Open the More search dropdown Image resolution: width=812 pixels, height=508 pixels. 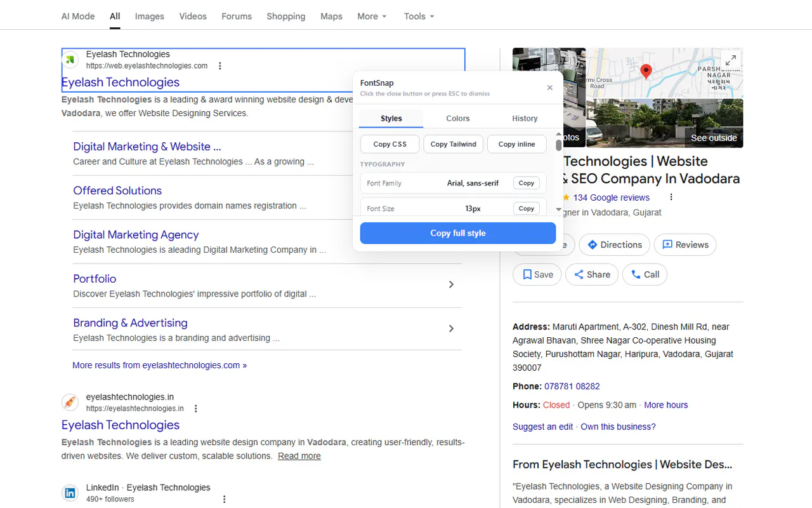[372, 17]
